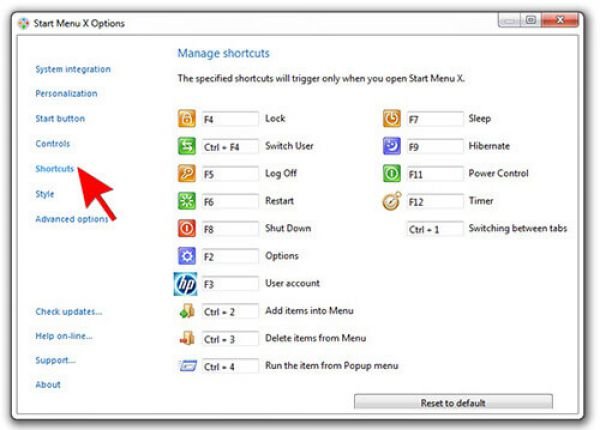
Task: Open the Controls section
Action: [53, 144]
